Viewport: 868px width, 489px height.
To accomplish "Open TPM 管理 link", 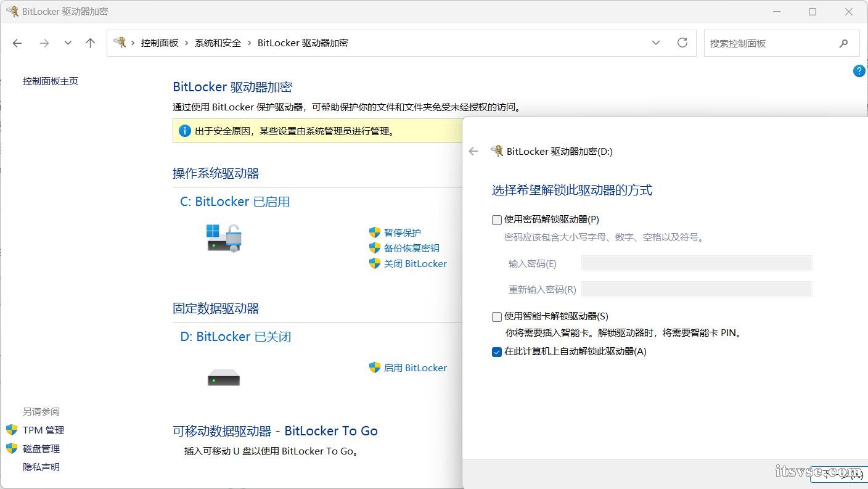I will pos(44,430).
